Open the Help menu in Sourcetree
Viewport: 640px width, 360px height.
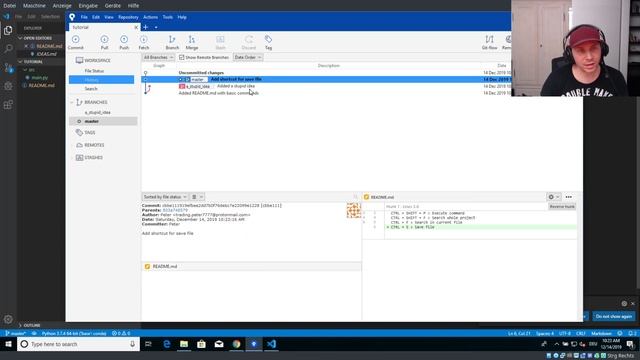point(182,17)
